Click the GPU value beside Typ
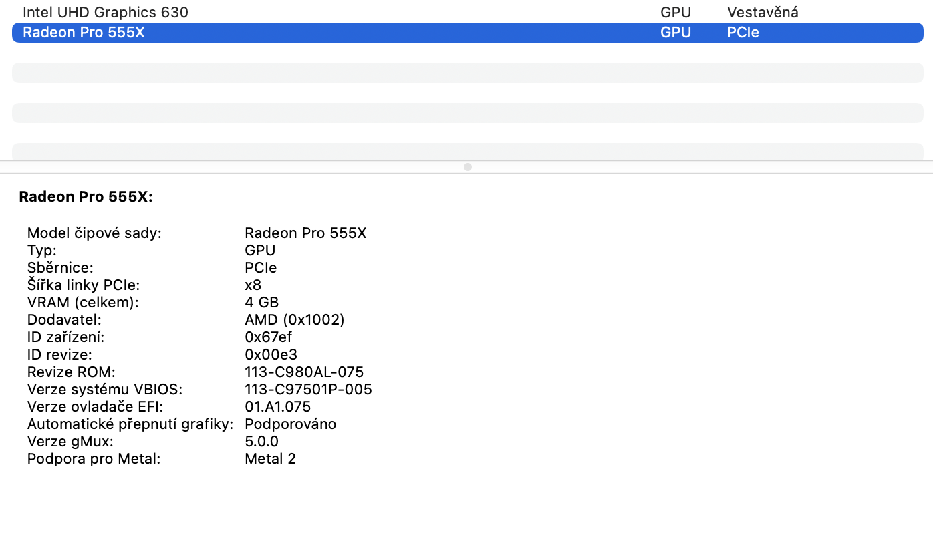This screenshot has width=933, height=560. tap(261, 251)
